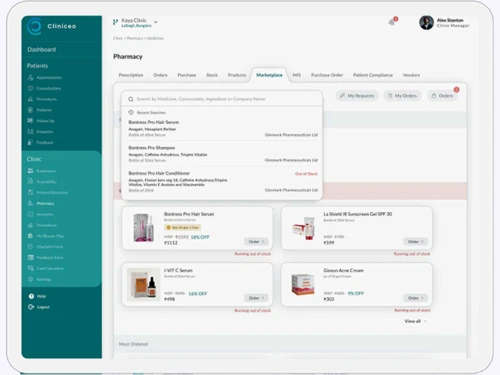Switch to the Purchase tab
Image resolution: width=500 pixels, height=375 pixels.
coord(187,75)
